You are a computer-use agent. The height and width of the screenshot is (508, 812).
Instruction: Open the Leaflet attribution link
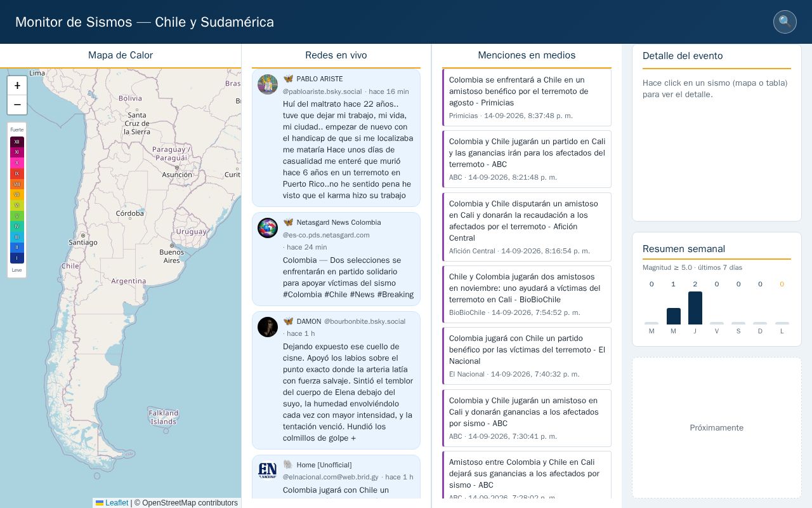pyautogui.click(x=117, y=503)
